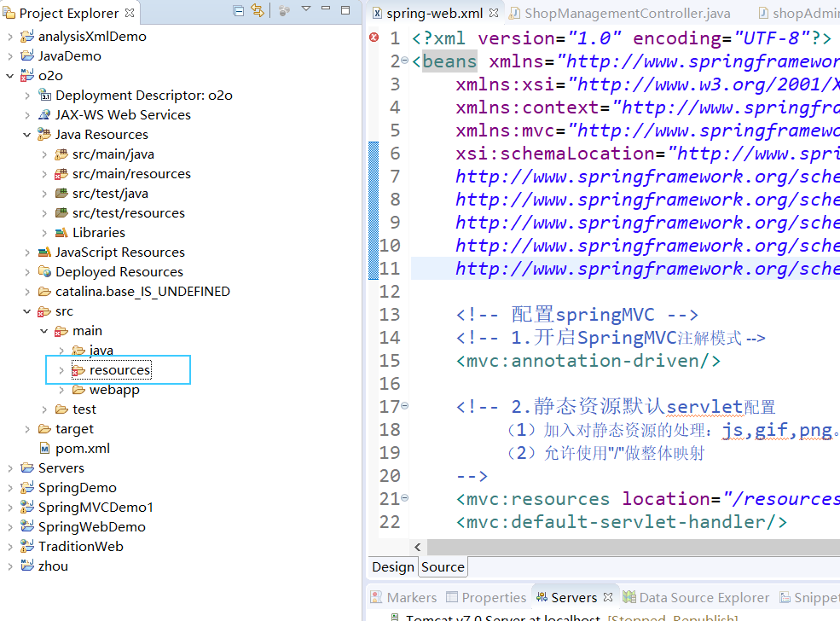Click the mvc:default-servlet-handler tag on line 22
Image resolution: width=840 pixels, height=621 pixels.
[x=621, y=522]
